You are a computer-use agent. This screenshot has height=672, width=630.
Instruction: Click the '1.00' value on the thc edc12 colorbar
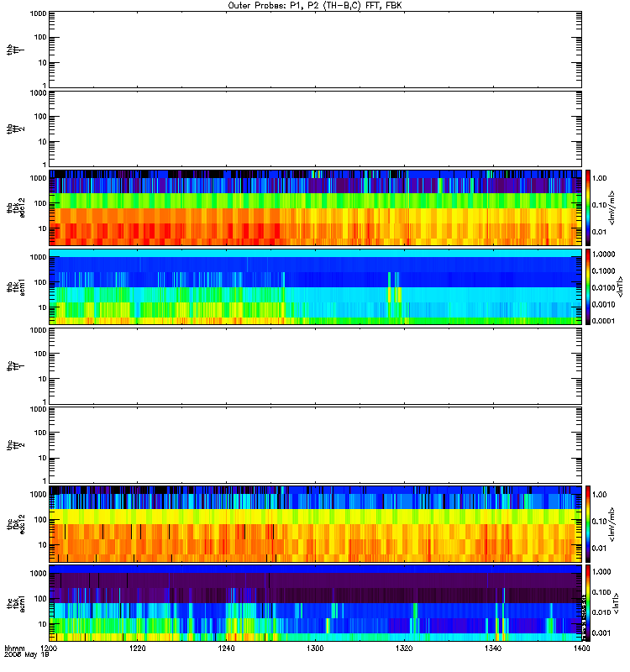coord(599,495)
